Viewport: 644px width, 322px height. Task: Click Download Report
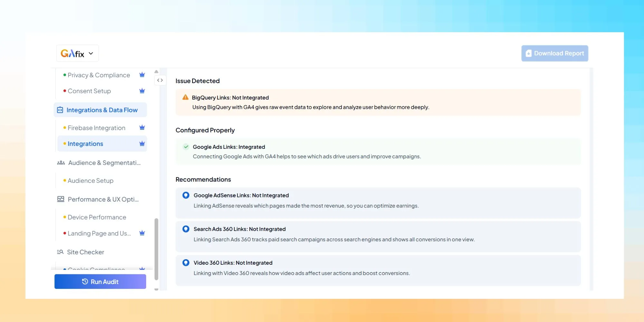coord(554,53)
